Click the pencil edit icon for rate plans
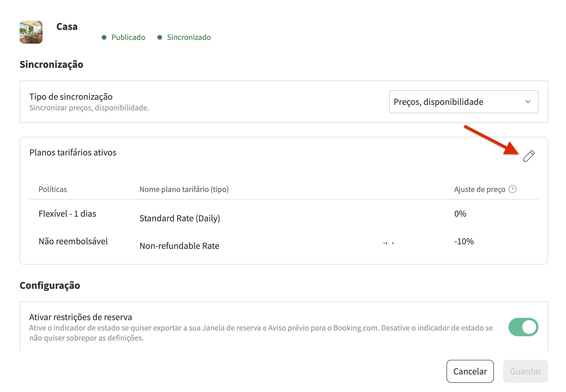 (529, 156)
